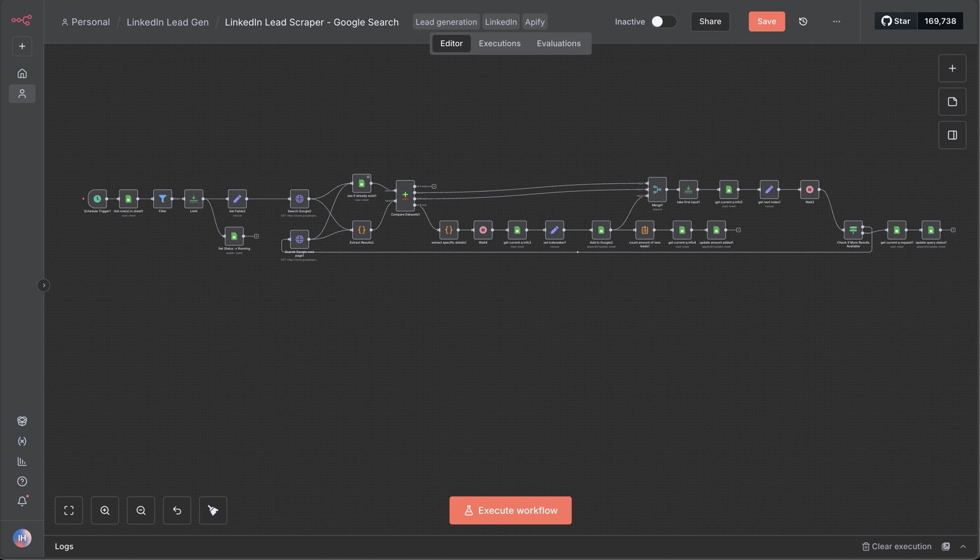This screenshot has width=980, height=560.
Task: Select the Filter node
Action: coord(162,199)
